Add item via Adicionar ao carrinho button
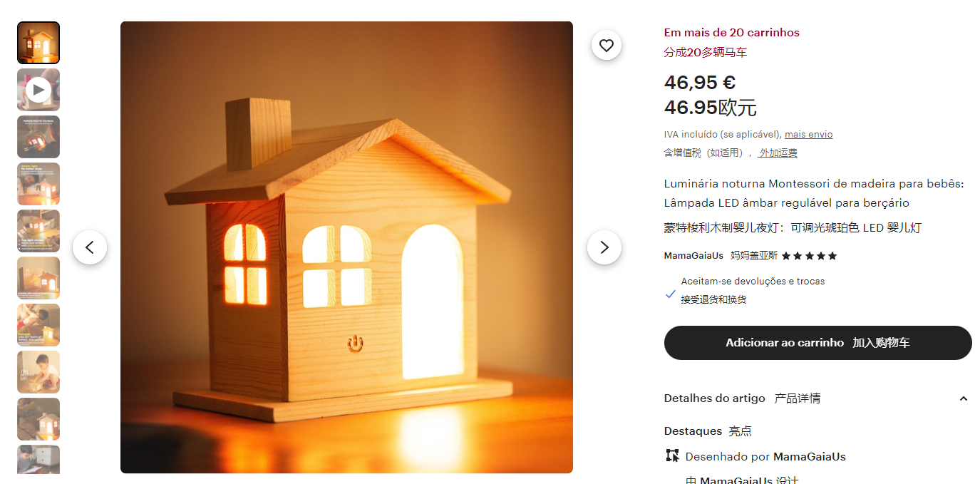This screenshot has width=980, height=484. (818, 343)
